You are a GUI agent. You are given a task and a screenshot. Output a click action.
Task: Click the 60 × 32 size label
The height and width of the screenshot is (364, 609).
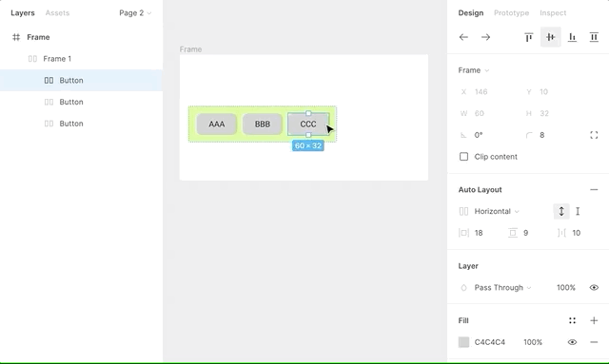click(308, 146)
